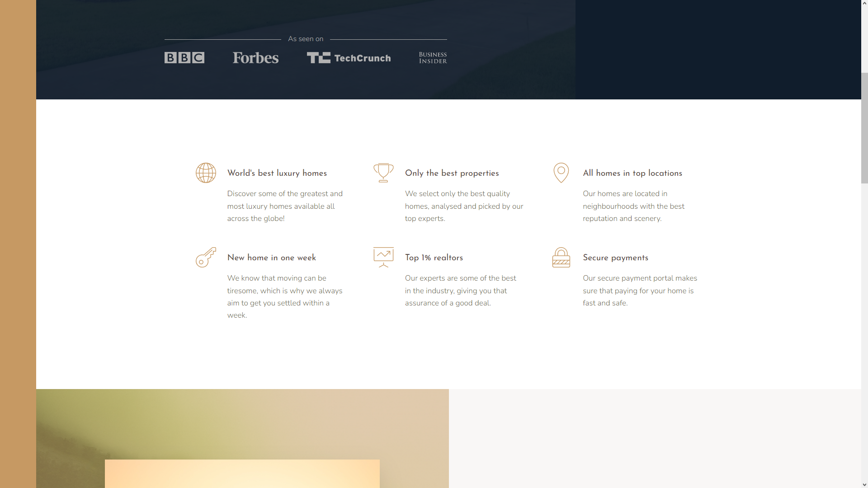Click the map pin location icon
The image size is (868, 488).
[x=561, y=173]
